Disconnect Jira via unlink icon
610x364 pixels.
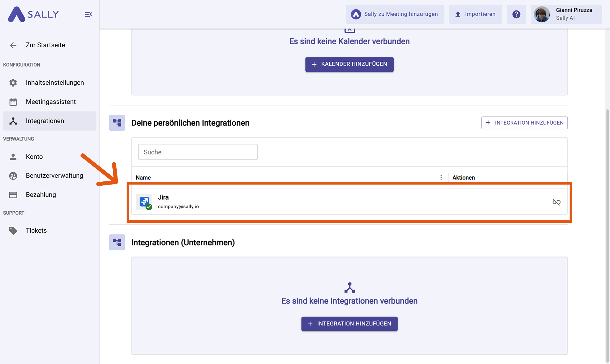557,202
